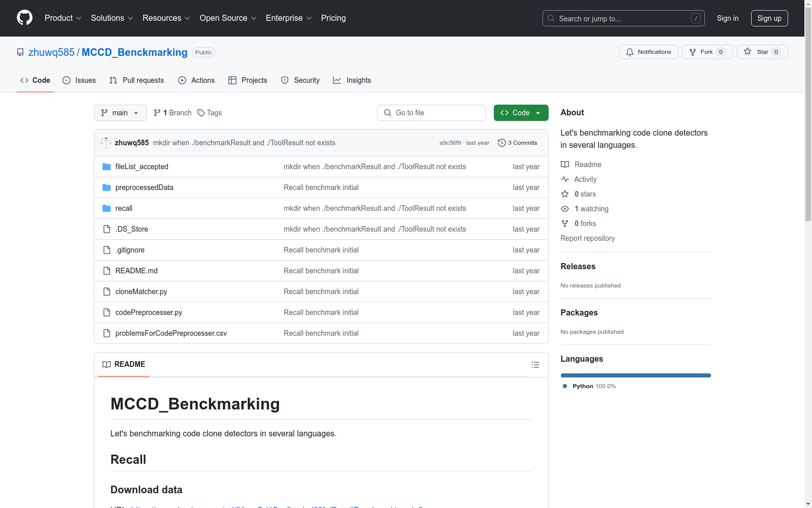
Task: Expand the green Code dropdown
Action: (x=521, y=113)
